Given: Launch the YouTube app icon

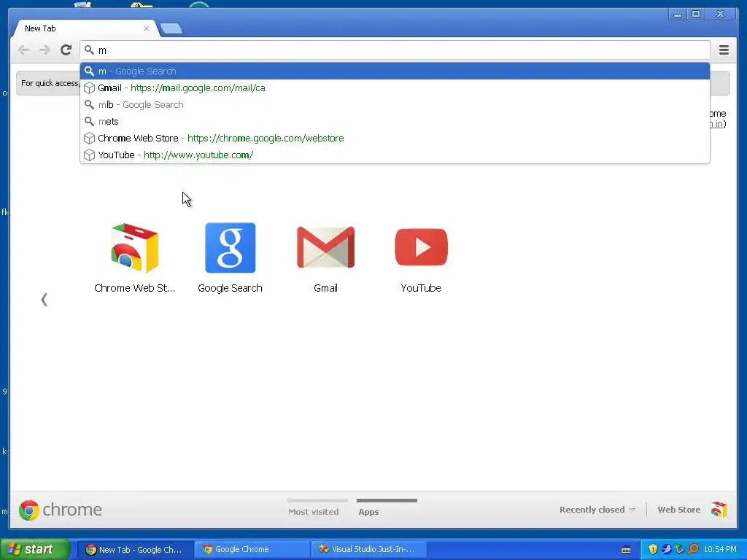Looking at the screenshot, I should pyautogui.click(x=421, y=247).
